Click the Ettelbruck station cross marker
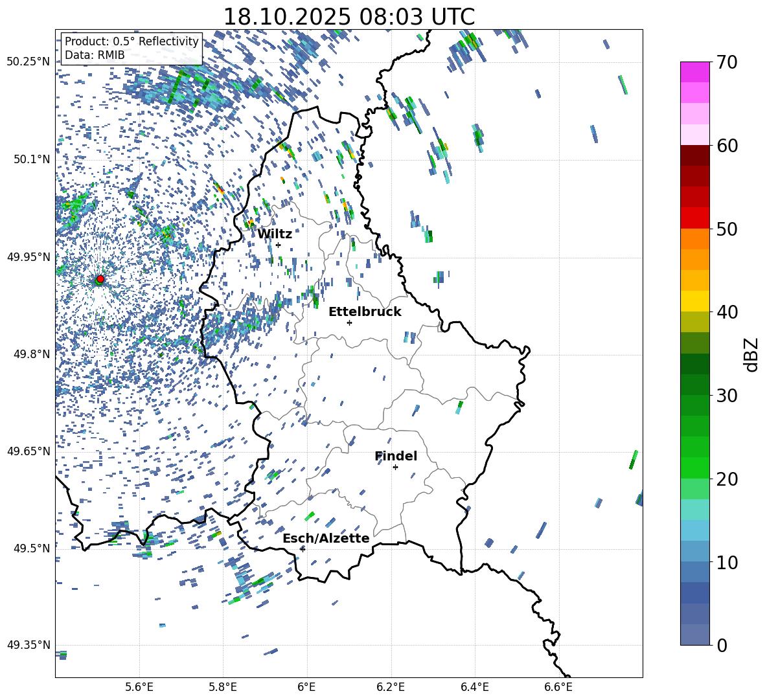 coord(349,322)
